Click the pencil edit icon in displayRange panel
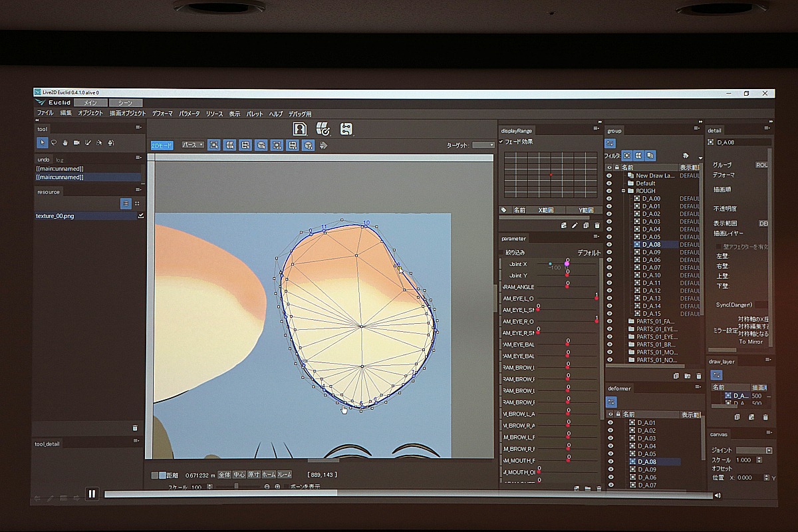798x532 pixels. coord(575,225)
